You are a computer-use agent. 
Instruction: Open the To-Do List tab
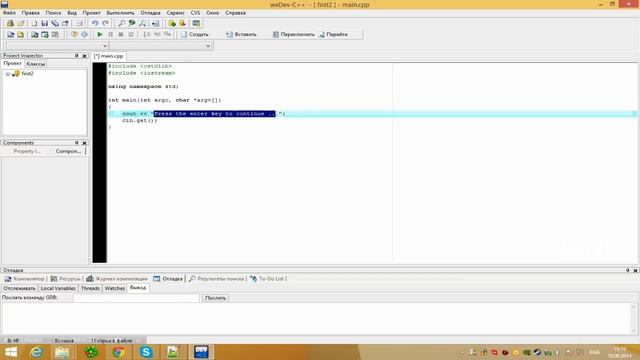[x=267, y=279]
